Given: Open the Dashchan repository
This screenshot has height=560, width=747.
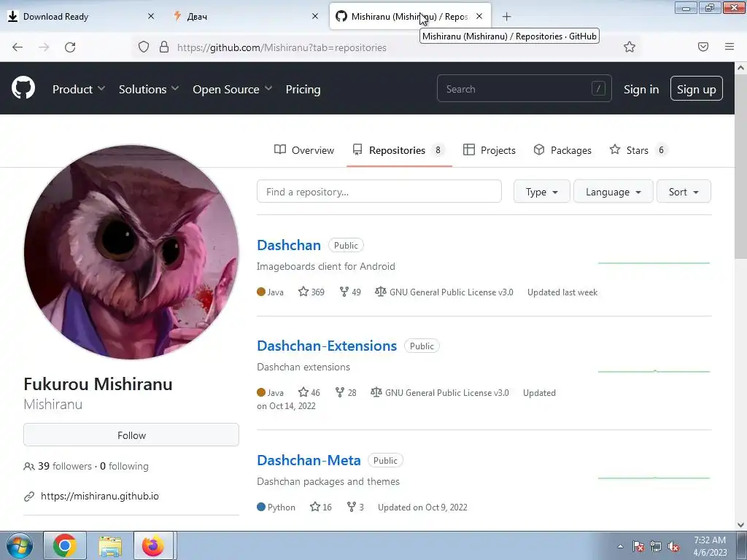Looking at the screenshot, I should pos(289,245).
